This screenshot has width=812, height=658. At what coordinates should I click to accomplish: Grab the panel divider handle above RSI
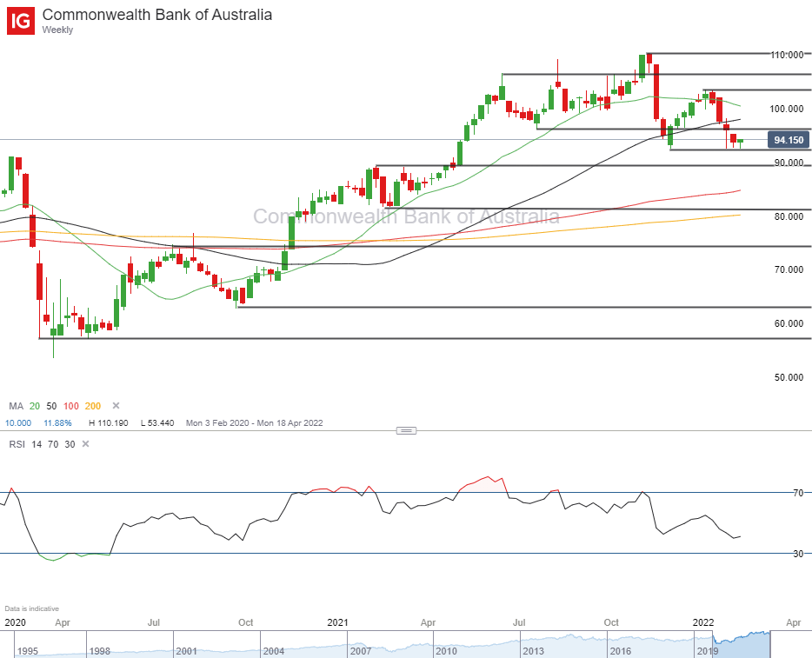(407, 431)
